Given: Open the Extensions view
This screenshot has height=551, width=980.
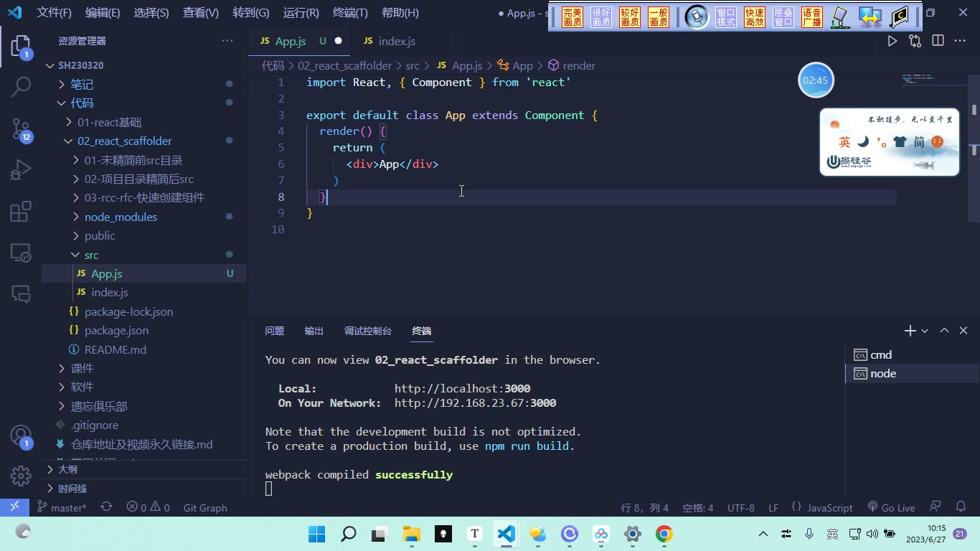Looking at the screenshot, I should pos(21,212).
